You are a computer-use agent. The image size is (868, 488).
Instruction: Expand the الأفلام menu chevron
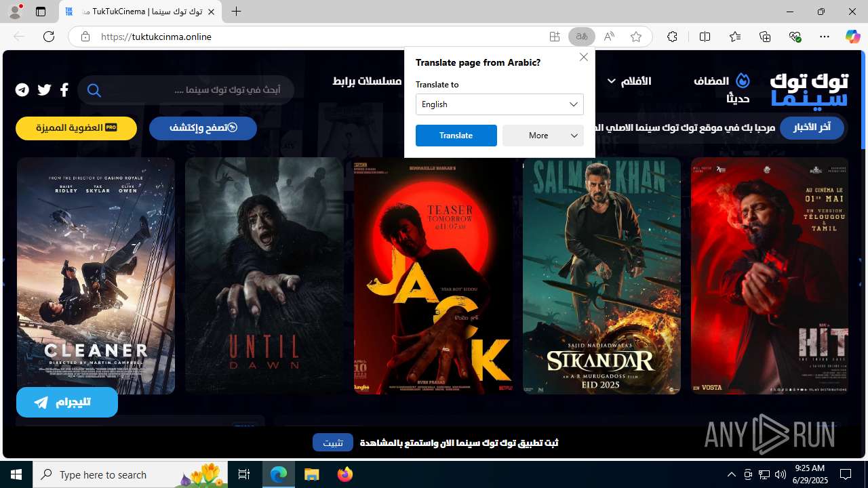[612, 81]
